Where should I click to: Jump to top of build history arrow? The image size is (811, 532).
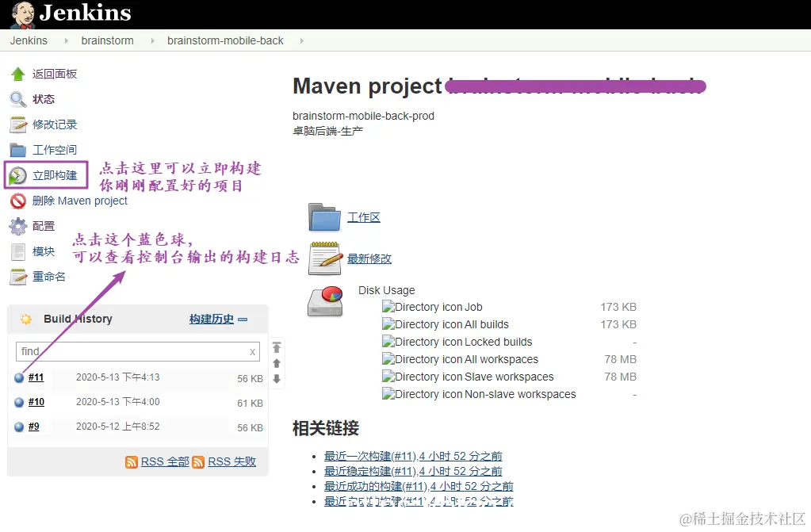tap(277, 347)
